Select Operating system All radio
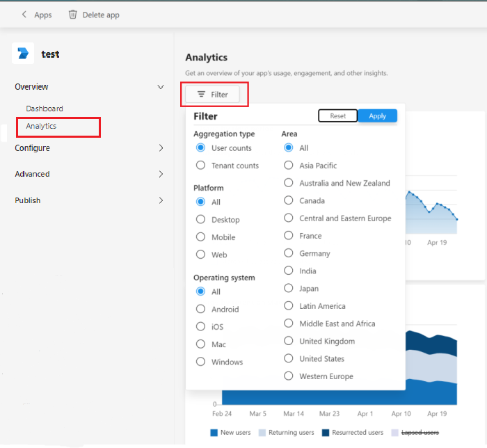The image size is (487, 448). 200,291
